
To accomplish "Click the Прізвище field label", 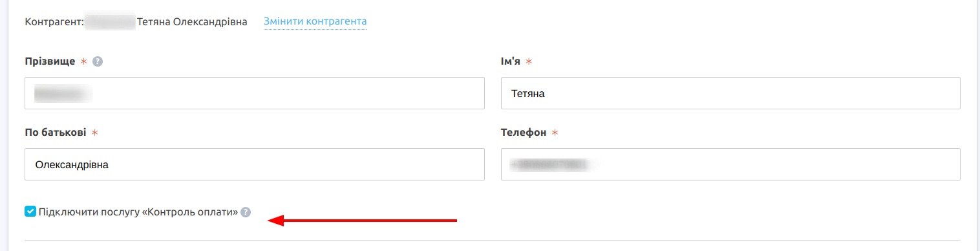I will pyautogui.click(x=50, y=61).
